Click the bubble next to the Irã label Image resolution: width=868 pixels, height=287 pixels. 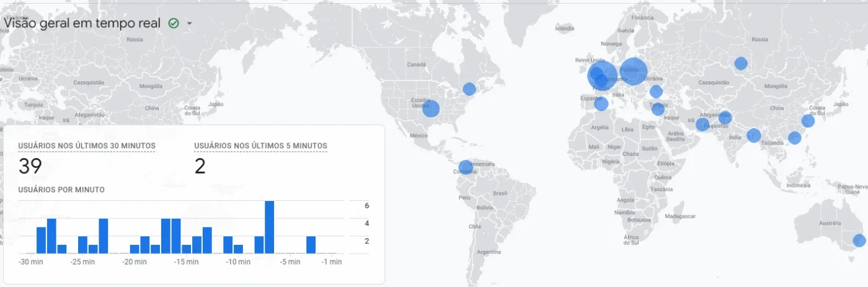click(702, 125)
